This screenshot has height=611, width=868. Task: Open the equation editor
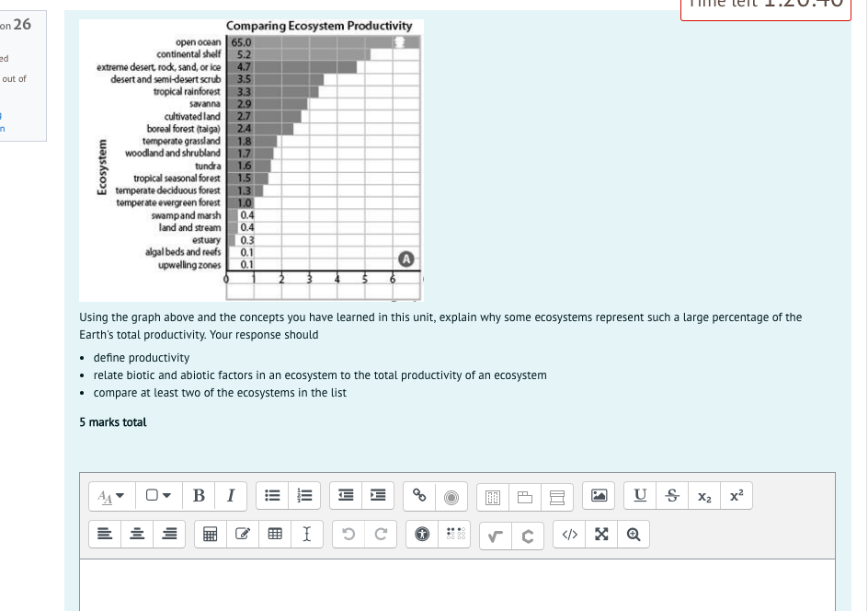[497, 534]
